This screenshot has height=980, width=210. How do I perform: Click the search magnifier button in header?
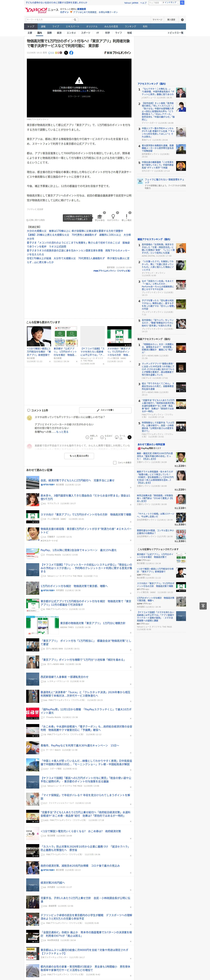(x=75, y=20)
